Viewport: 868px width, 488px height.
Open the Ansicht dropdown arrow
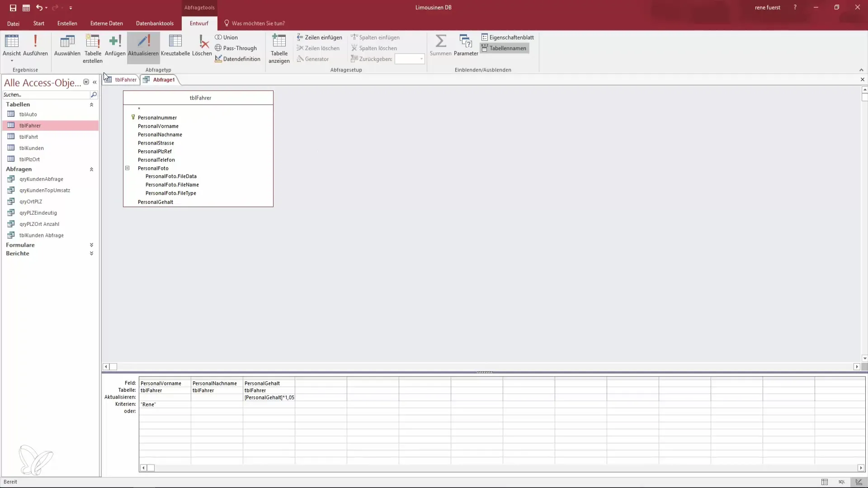12,61
